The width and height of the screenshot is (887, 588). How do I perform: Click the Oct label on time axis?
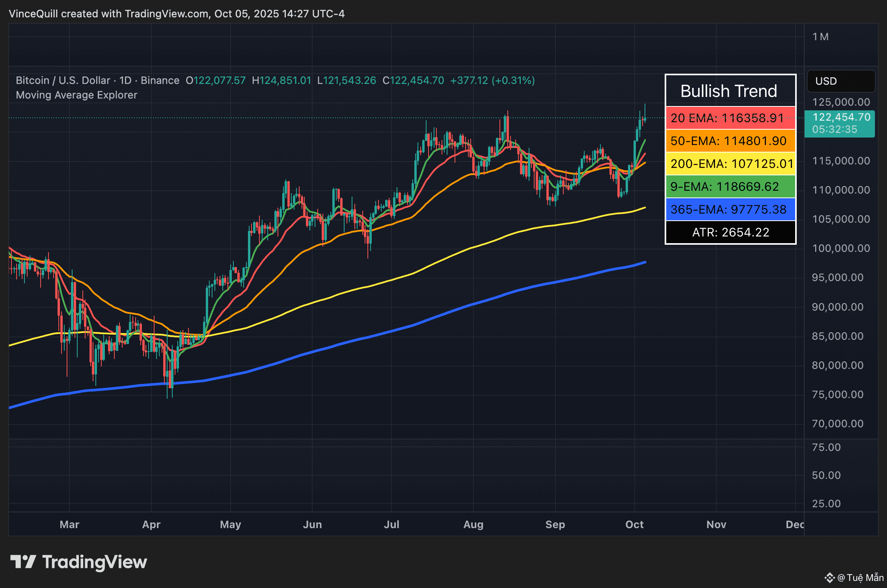point(634,525)
